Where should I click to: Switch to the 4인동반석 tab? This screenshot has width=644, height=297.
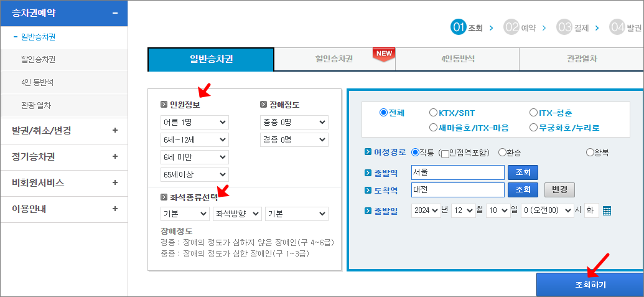(x=457, y=59)
